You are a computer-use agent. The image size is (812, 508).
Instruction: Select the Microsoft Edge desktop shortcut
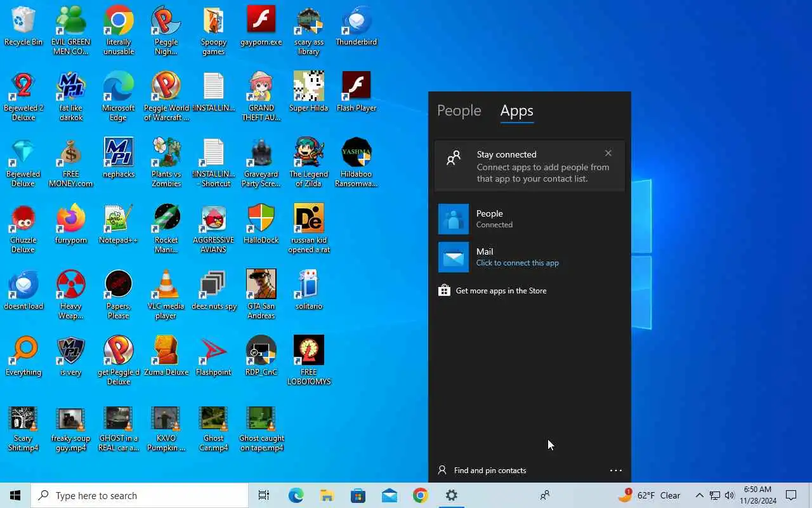[x=119, y=97]
